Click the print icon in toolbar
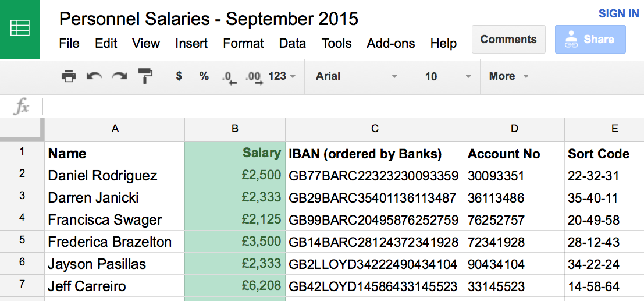The width and height of the screenshot is (644, 301). (x=69, y=76)
